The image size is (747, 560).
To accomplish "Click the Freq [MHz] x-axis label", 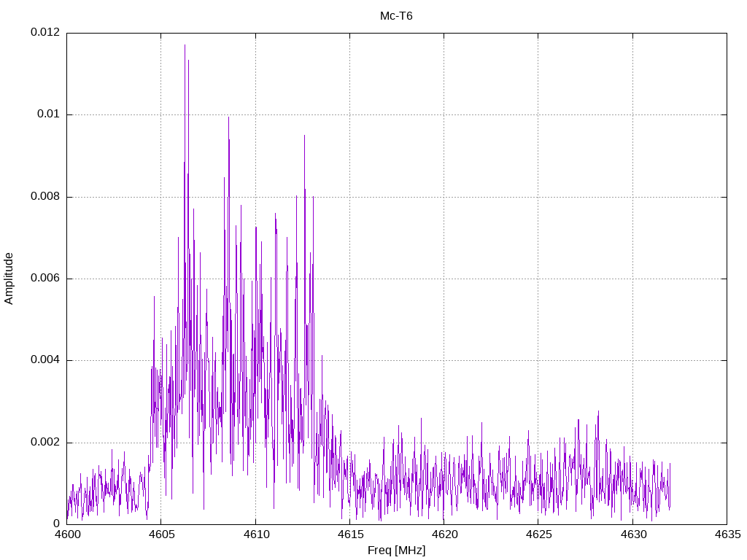I will pos(396,551).
